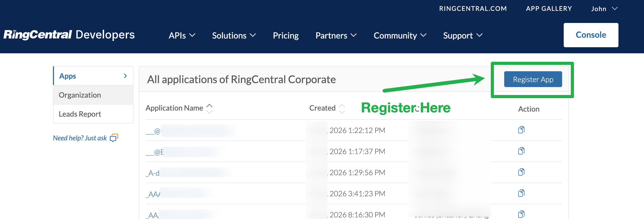Screen dimensions: 644x219
Task: Copy action icon for 1:22:12 PM row
Action: point(521,130)
